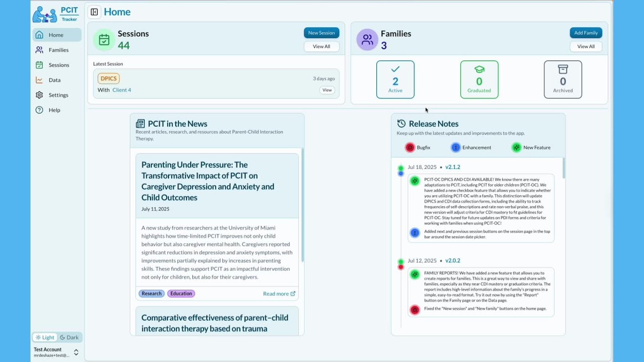Click the newspaper icon beside PCIT in the News
Image resolution: width=644 pixels, height=362 pixels.
140,124
